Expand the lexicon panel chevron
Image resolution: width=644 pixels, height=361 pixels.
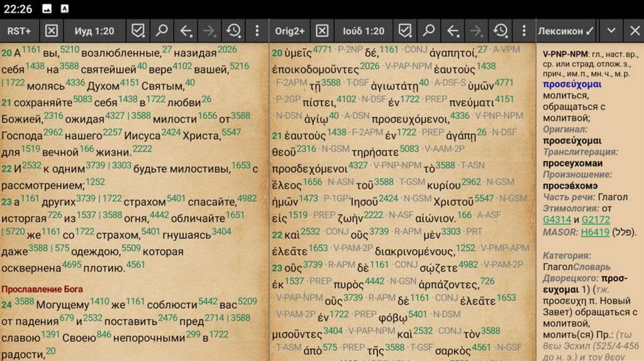[611, 31]
